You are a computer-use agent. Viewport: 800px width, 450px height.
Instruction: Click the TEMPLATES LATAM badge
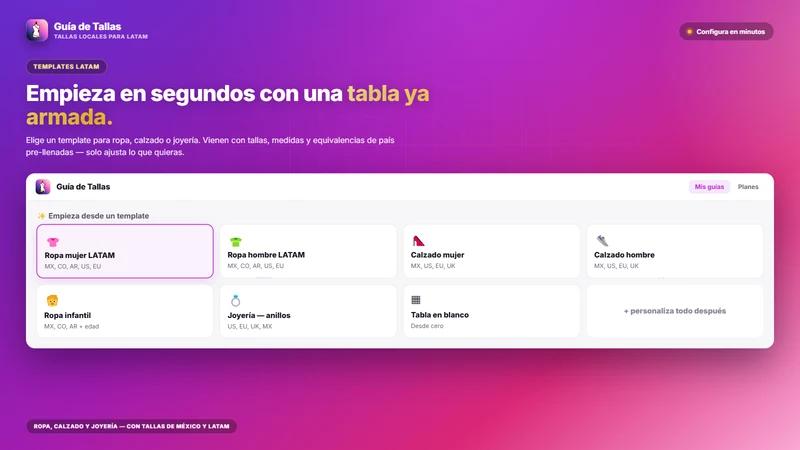66,67
